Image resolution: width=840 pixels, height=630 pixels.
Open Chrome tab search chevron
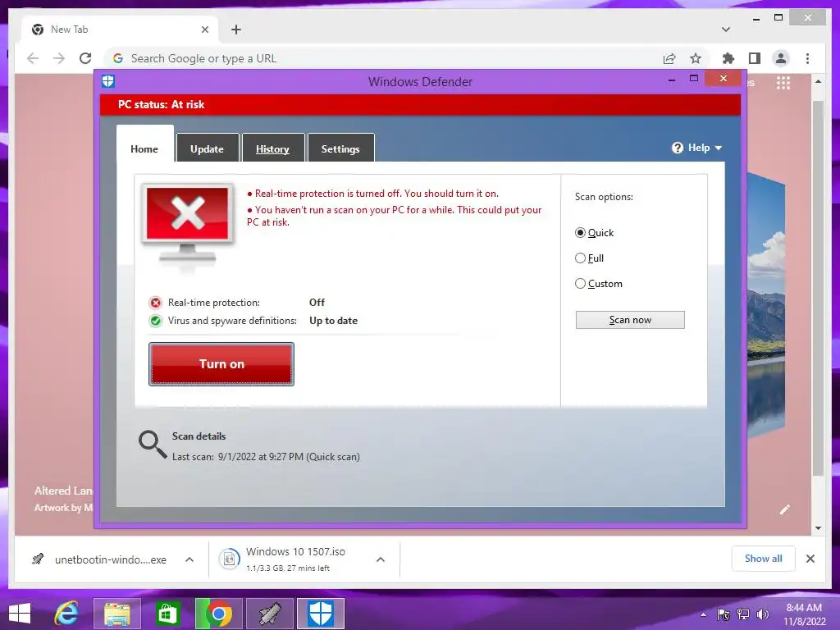725,30
